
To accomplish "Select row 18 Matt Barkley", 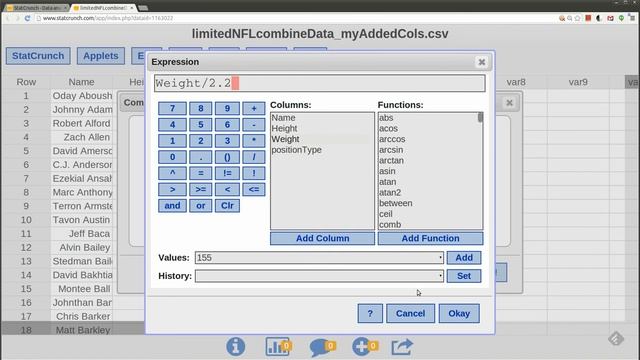I will 26,330.
